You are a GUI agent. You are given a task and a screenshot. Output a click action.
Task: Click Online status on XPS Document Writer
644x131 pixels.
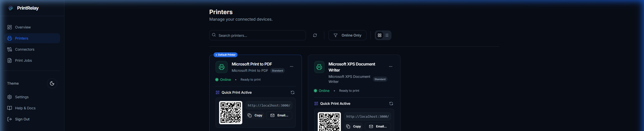(x=321, y=91)
